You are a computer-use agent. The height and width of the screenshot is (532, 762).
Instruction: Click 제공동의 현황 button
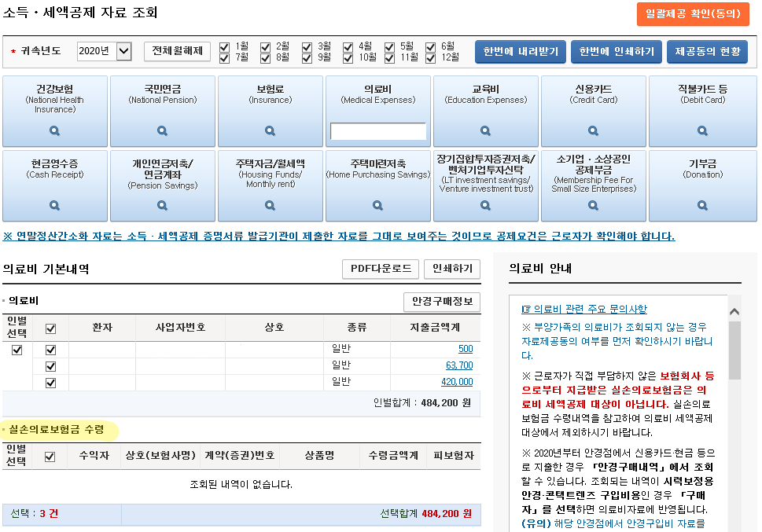(708, 52)
